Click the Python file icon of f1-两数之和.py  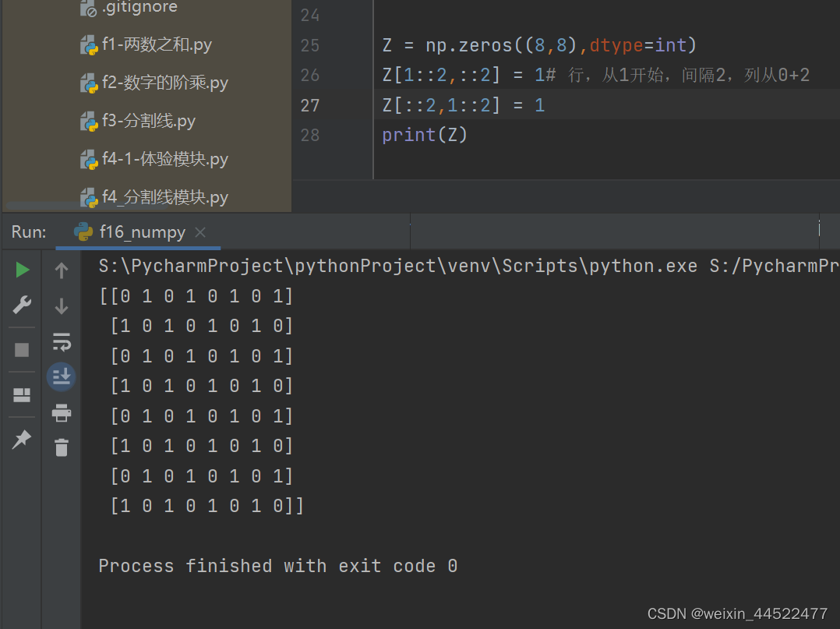point(89,45)
